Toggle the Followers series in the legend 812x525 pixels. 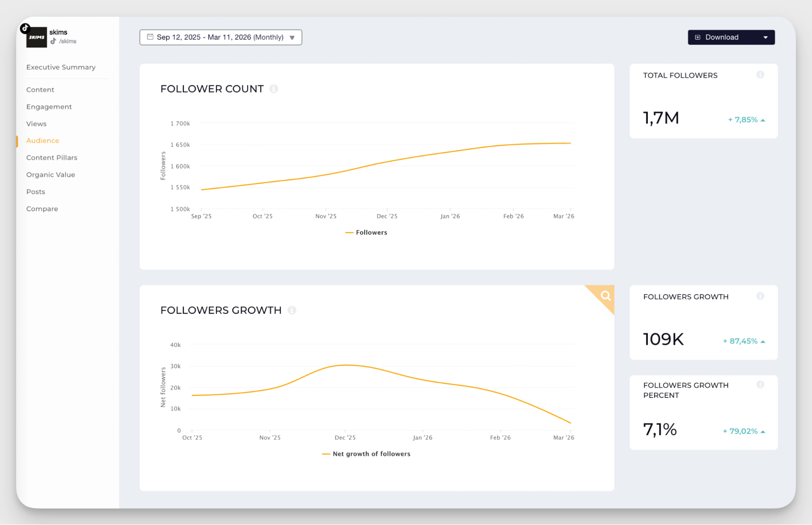[x=366, y=232]
